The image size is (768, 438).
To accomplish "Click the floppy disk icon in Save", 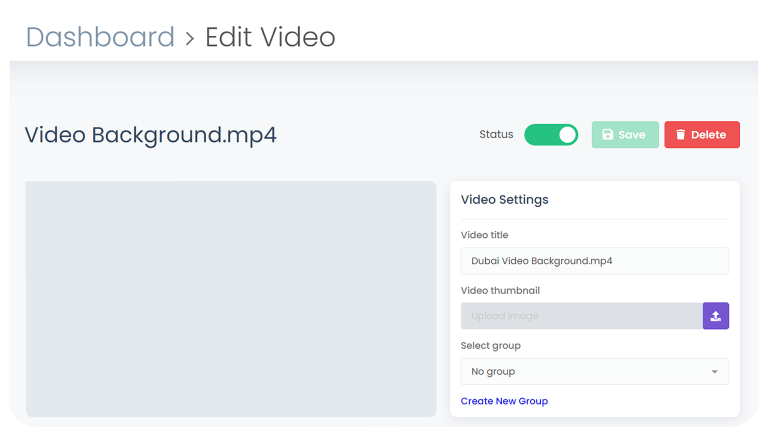I will click(x=607, y=135).
